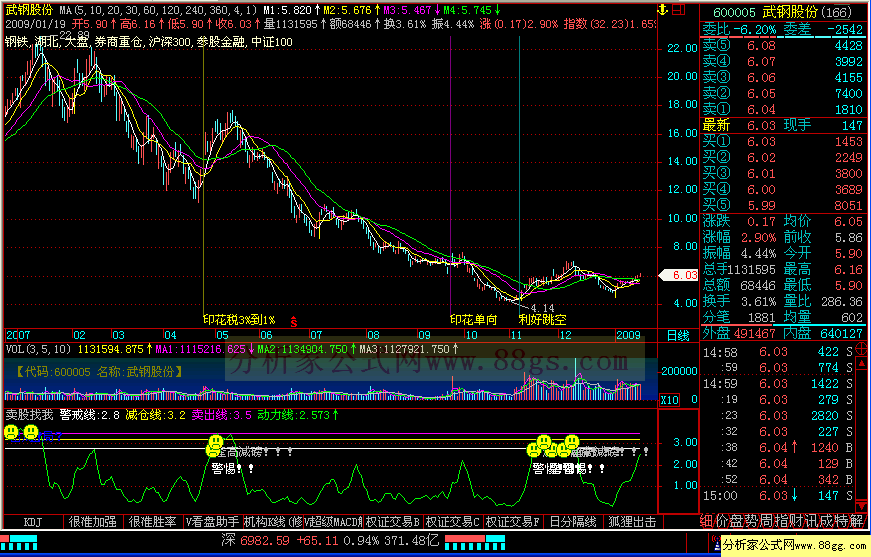The image size is (871, 557).
Task: Click the 2007 date axis label
Action: point(18,335)
